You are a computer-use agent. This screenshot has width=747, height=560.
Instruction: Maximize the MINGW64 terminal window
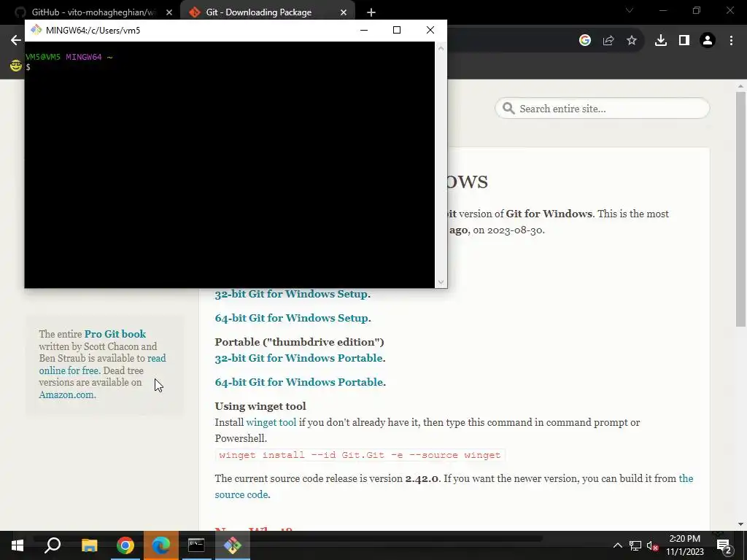pos(396,30)
